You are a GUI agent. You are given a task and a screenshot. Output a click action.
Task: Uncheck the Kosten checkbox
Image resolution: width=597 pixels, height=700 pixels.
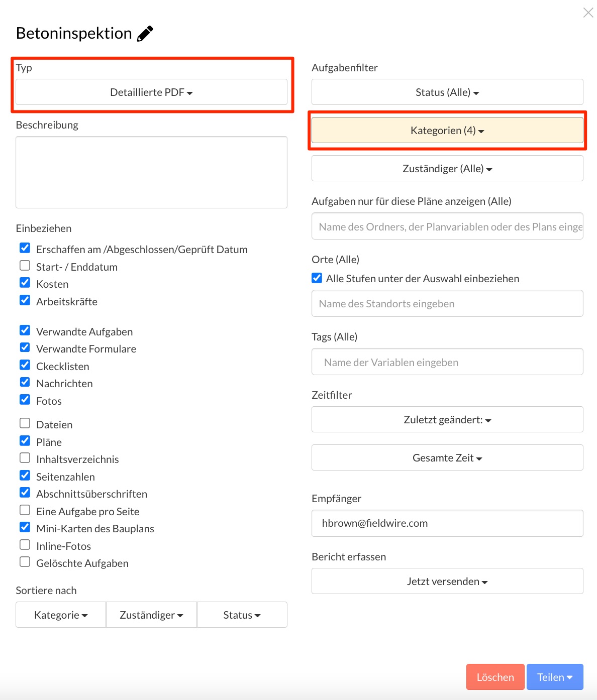(x=25, y=283)
